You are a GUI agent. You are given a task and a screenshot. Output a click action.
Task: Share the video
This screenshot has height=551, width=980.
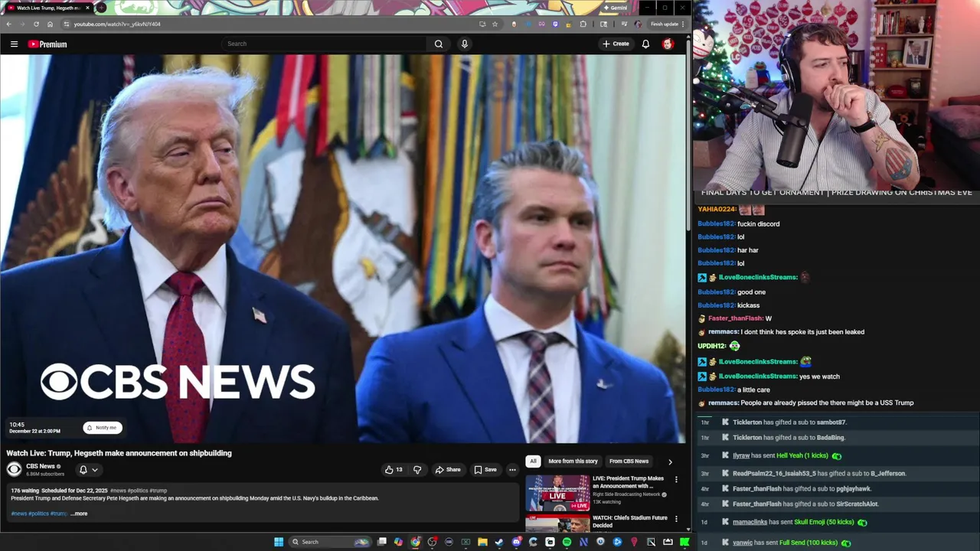tap(448, 469)
